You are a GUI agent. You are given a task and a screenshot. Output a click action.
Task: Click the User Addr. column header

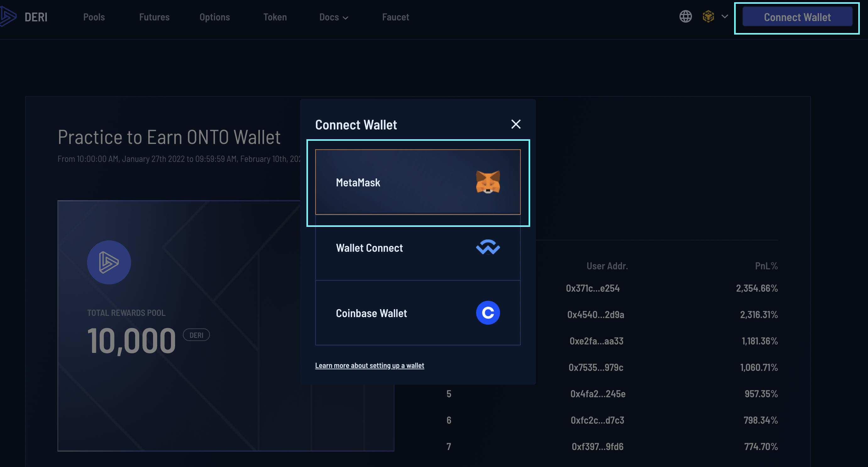tap(607, 266)
